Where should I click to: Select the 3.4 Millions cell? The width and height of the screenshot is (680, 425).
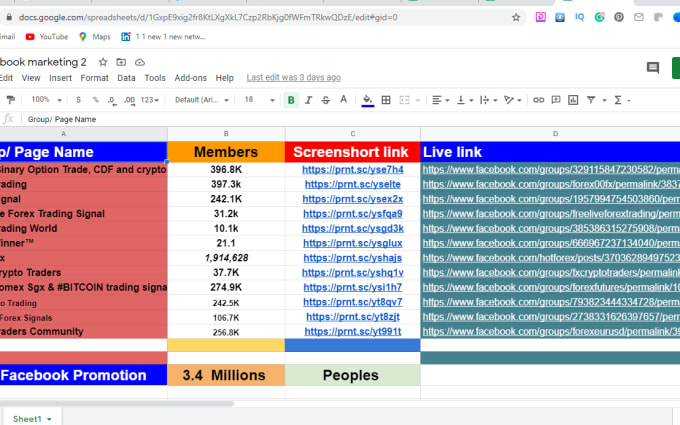[226, 375]
